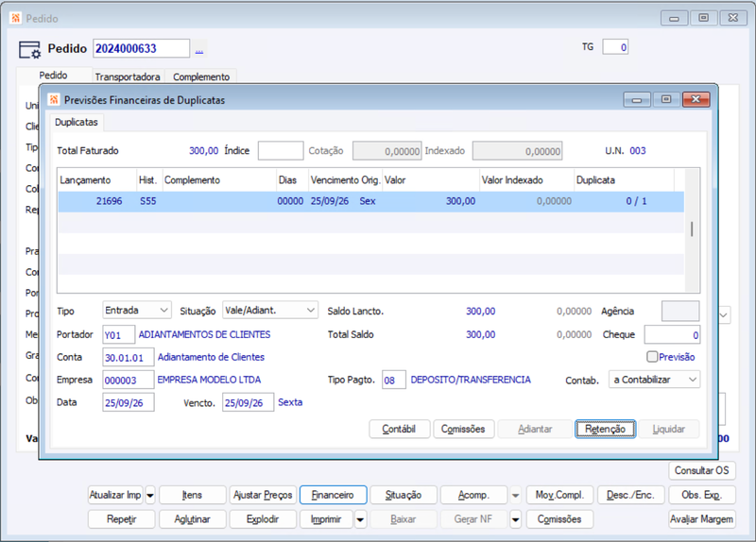Click the Pedido window title bar app icon
Screen dimensions: 756x542
[x=16, y=18]
